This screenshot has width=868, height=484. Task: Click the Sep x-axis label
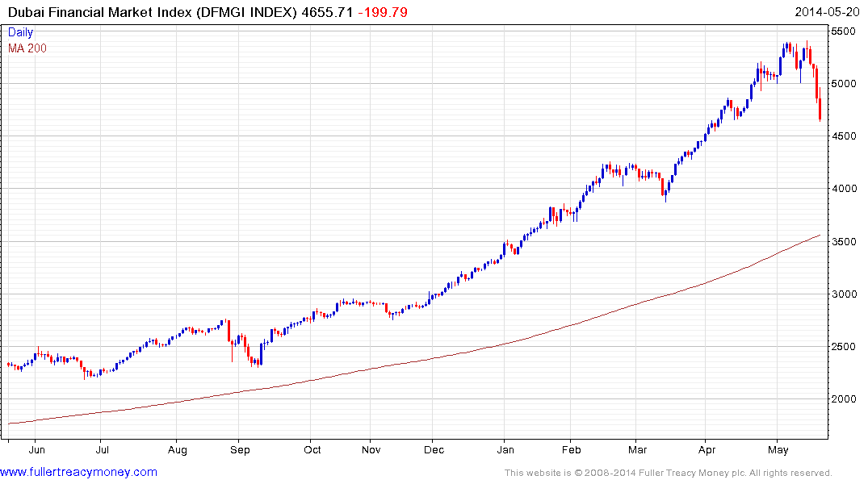(240, 450)
